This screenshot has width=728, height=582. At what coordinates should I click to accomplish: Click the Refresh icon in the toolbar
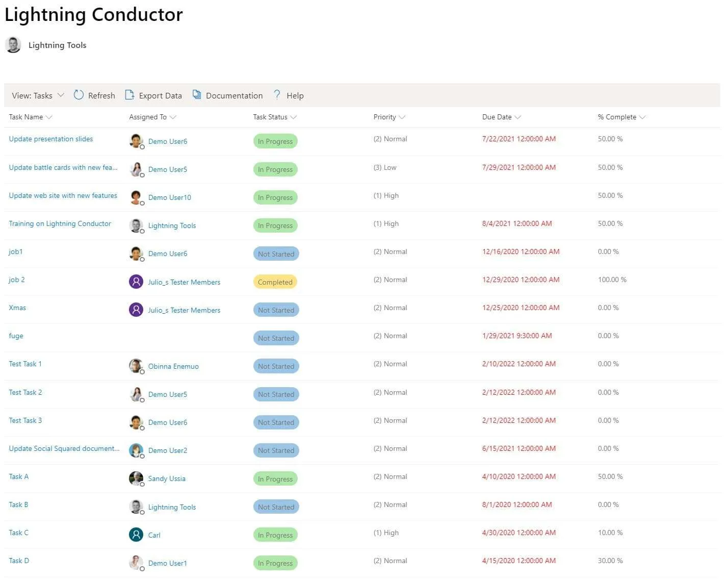click(79, 95)
